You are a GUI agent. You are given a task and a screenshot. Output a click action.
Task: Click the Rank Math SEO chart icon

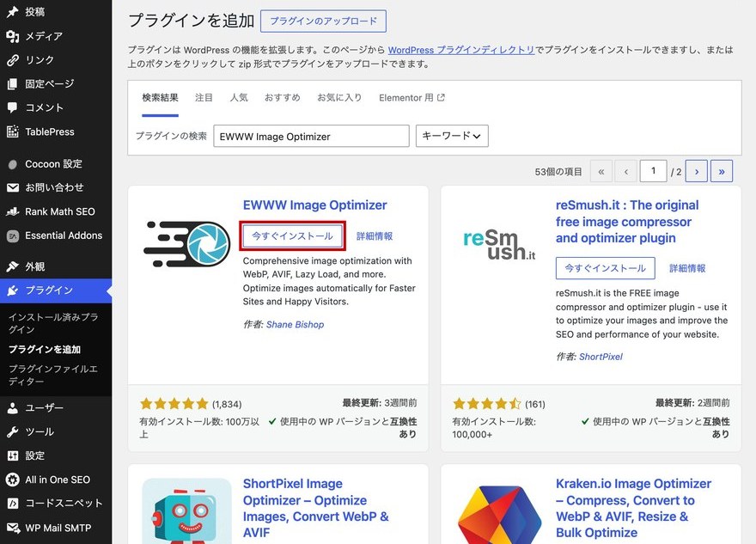[x=13, y=211]
